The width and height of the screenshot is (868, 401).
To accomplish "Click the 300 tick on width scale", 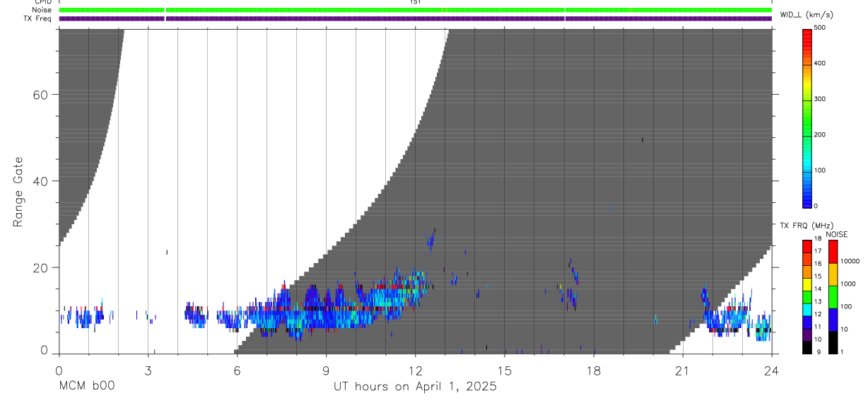I will pyautogui.click(x=821, y=99).
